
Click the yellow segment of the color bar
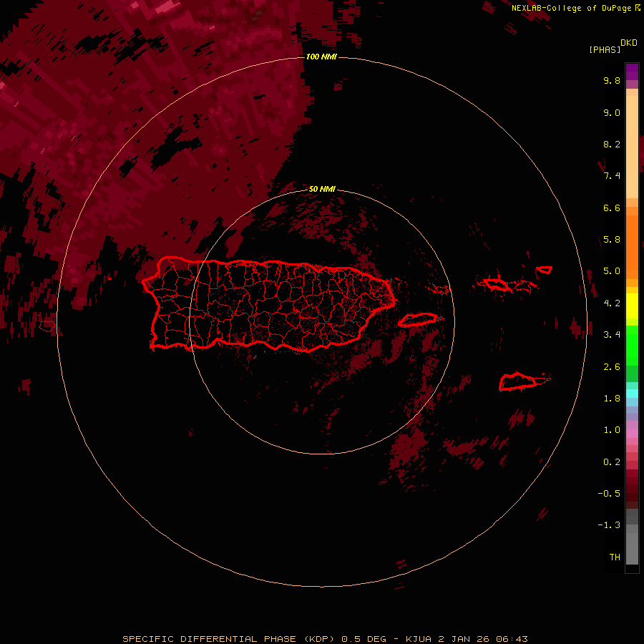click(x=632, y=306)
